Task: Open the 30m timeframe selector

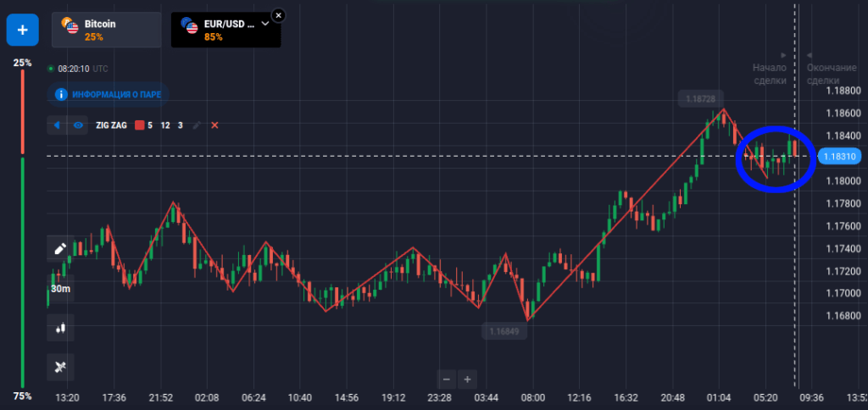Action: tap(61, 288)
